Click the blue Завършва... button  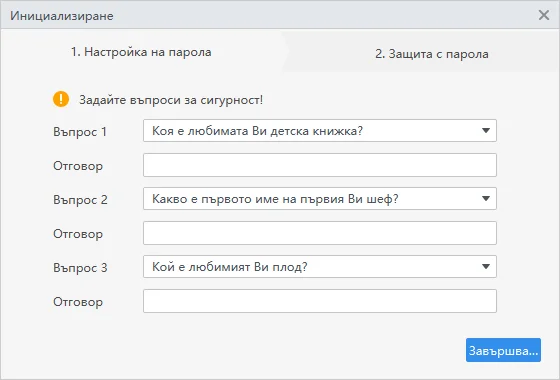[x=503, y=350]
